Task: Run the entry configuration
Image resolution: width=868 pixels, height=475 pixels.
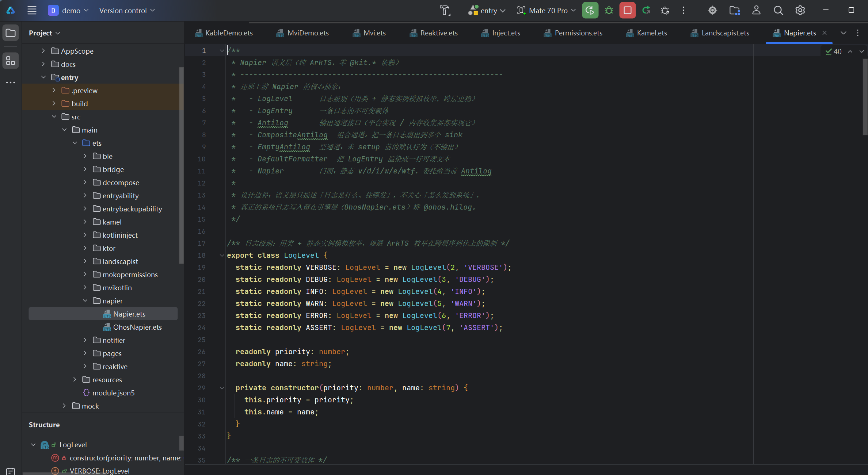Action: (x=590, y=10)
